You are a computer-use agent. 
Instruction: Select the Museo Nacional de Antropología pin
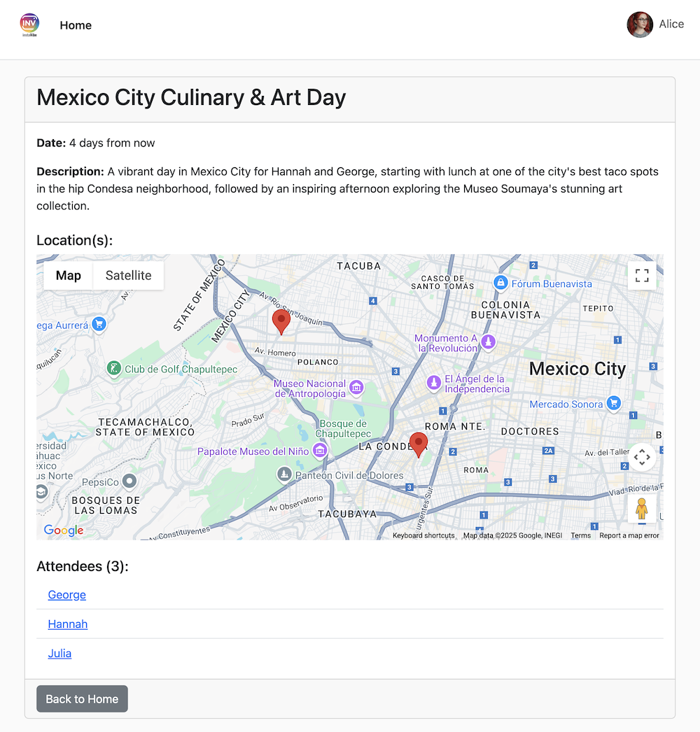click(x=356, y=388)
